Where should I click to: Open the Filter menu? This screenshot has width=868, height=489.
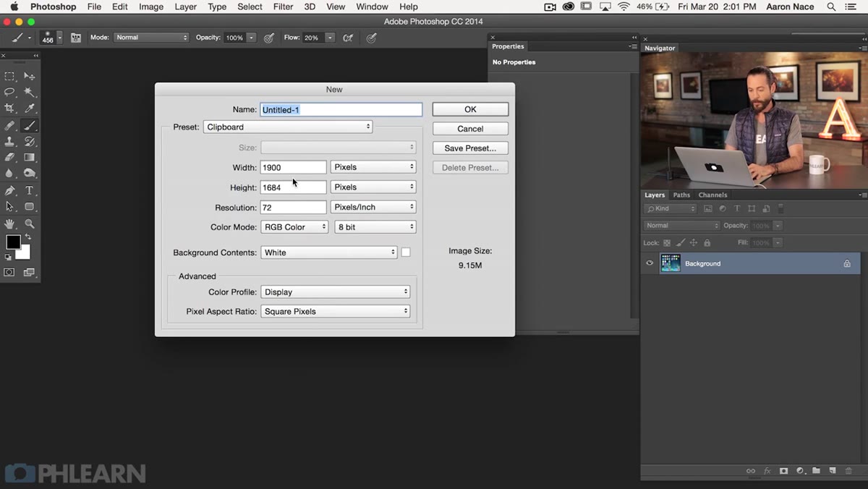tap(283, 7)
